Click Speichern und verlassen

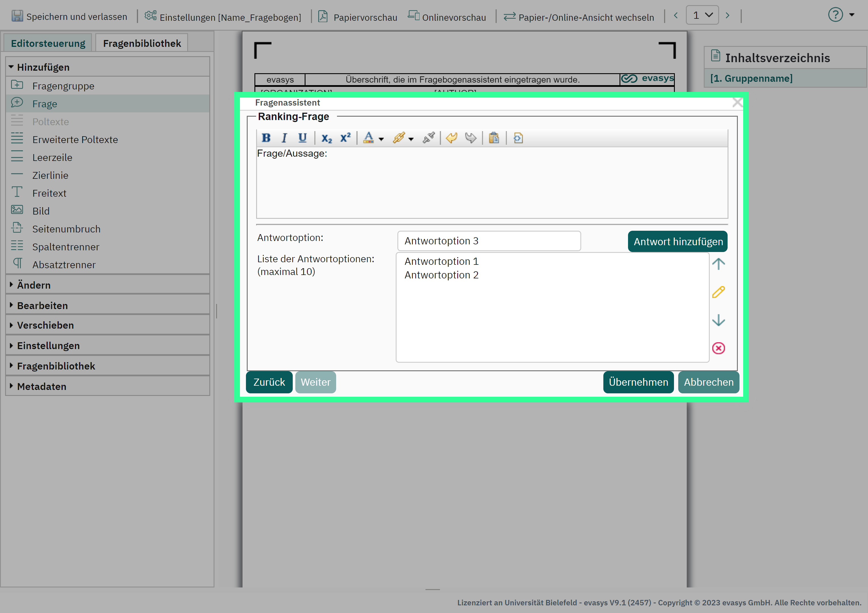click(69, 16)
